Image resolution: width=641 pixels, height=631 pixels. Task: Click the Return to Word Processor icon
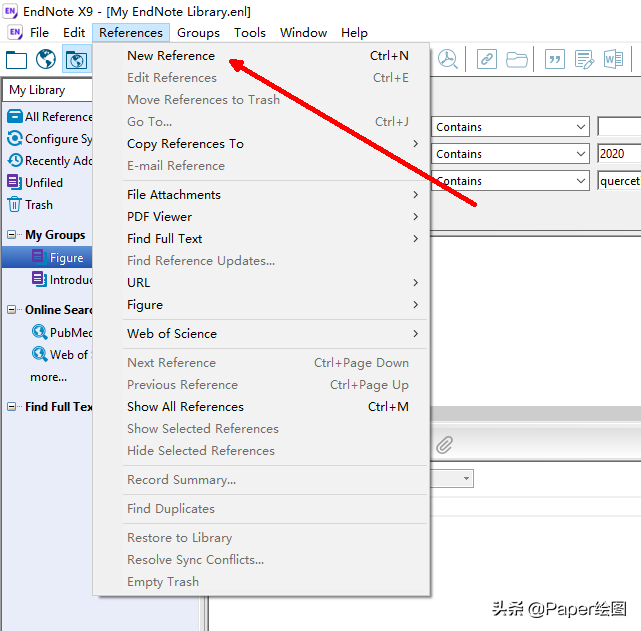[x=613, y=59]
